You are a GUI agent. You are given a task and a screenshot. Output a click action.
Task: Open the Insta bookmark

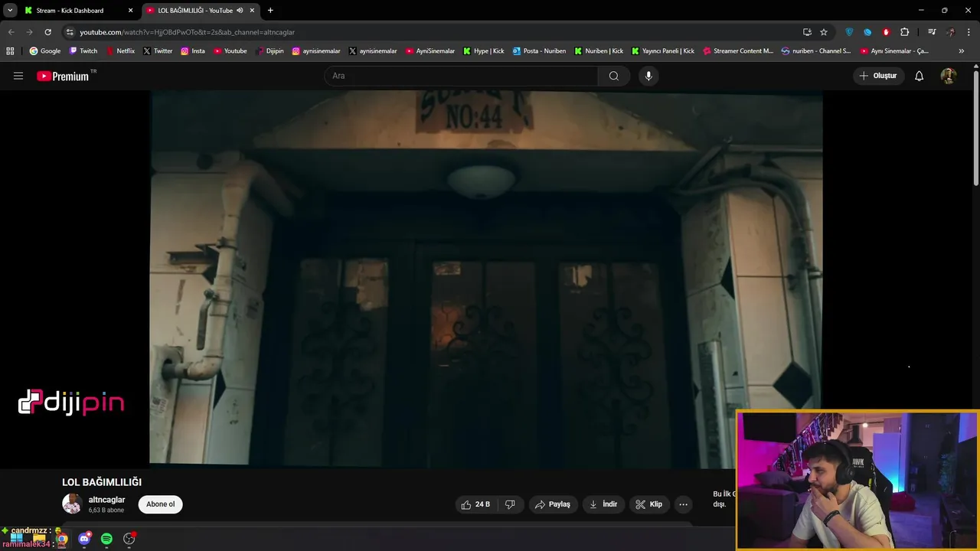pyautogui.click(x=193, y=51)
